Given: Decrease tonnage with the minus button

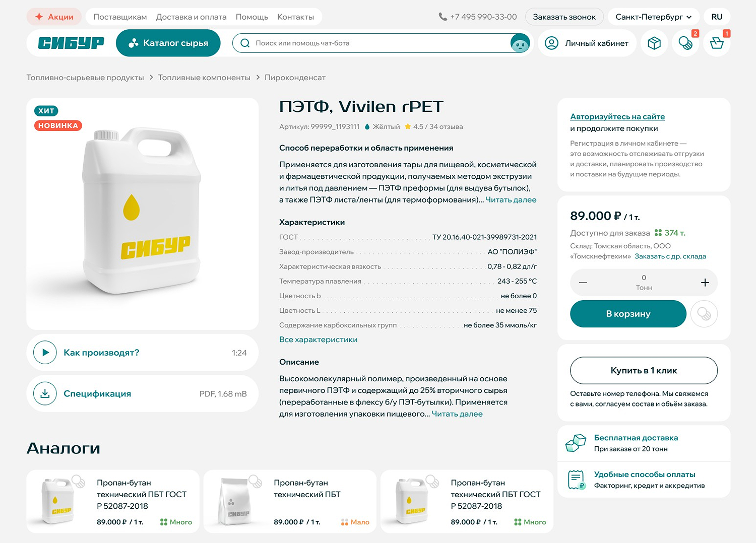Looking at the screenshot, I should click(x=583, y=283).
